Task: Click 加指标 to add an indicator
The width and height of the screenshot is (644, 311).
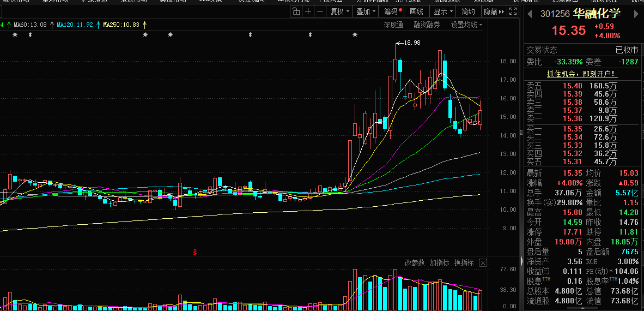Action: pos(439,262)
